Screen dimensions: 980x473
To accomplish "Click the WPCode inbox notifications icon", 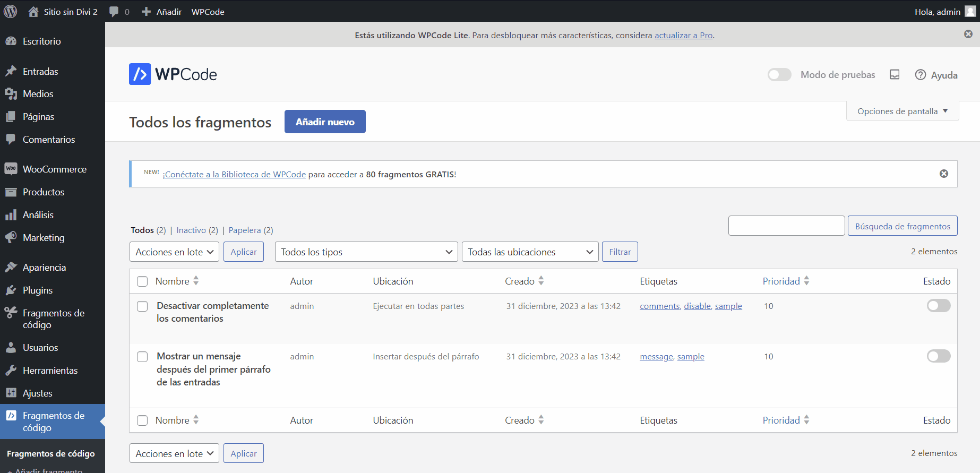I will pos(895,75).
